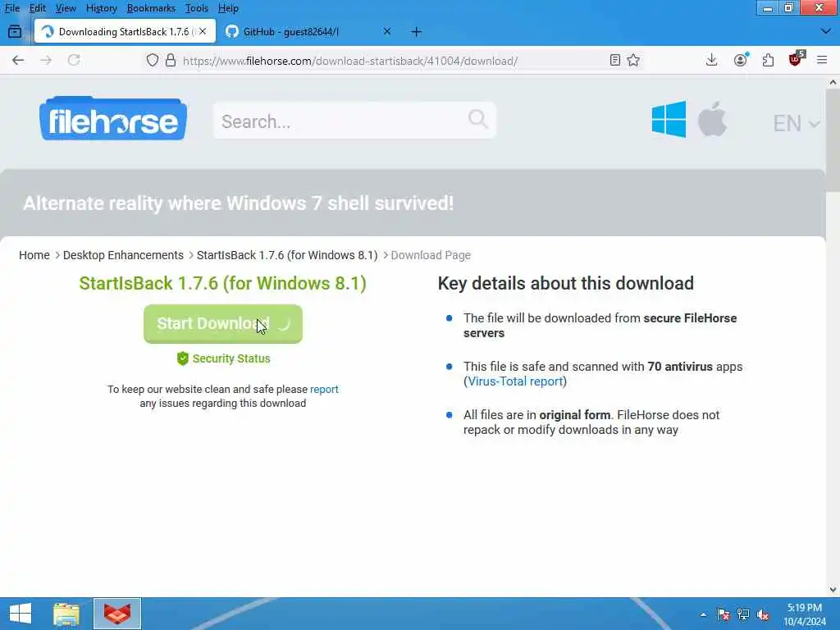The height and width of the screenshot is (630, 840).
Task: Open the Edit menu
Action: click(38, 8)
